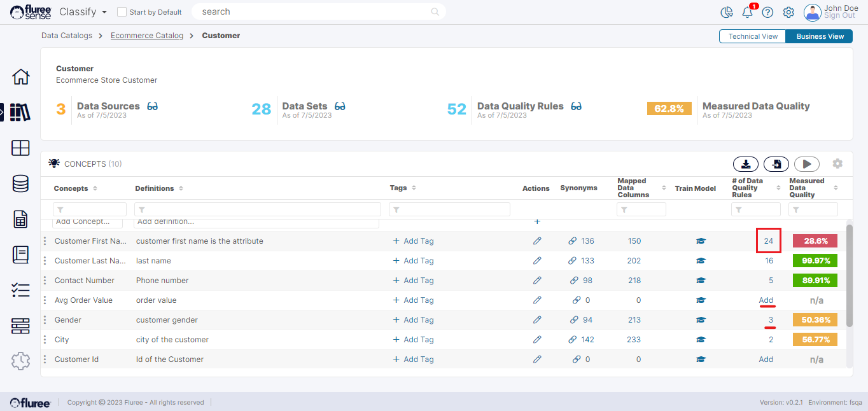Enable the Start by Default checkbox

122,12
